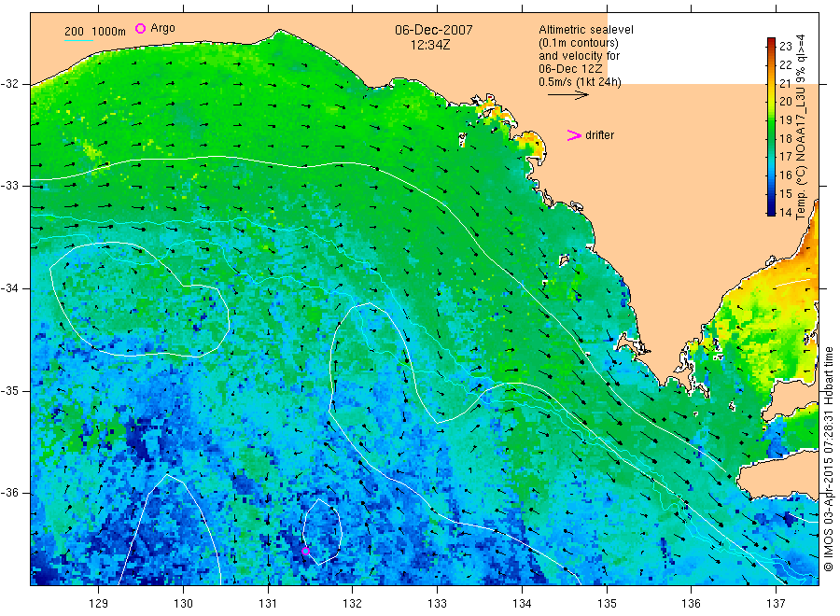
Task: Click the date label 06-Dec-2007
Action: point(434,30)
